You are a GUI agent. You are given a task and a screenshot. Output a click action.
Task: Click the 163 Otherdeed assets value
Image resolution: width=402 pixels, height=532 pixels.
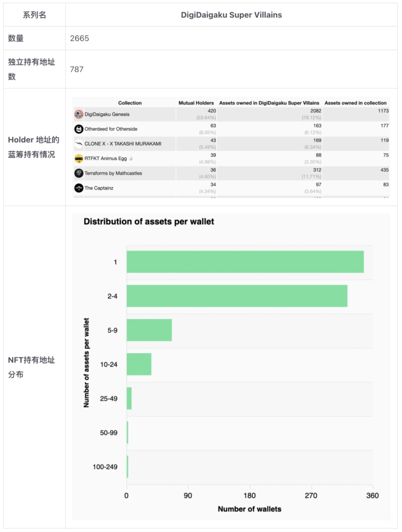pos(317,126)
